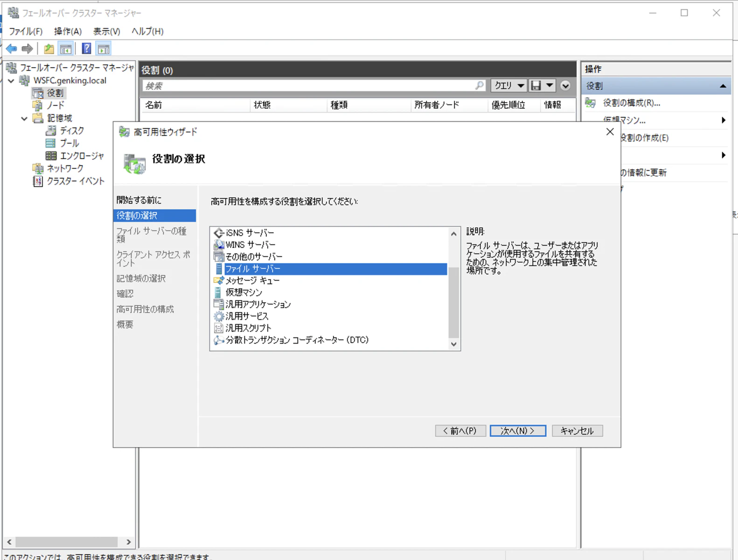
Task: Click 役割の構成(R)... action link
Action: tap(631, 103)
